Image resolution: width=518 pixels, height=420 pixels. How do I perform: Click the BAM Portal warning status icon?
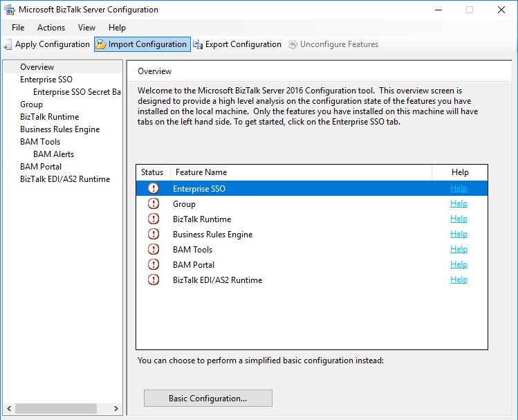click(154, 264)
